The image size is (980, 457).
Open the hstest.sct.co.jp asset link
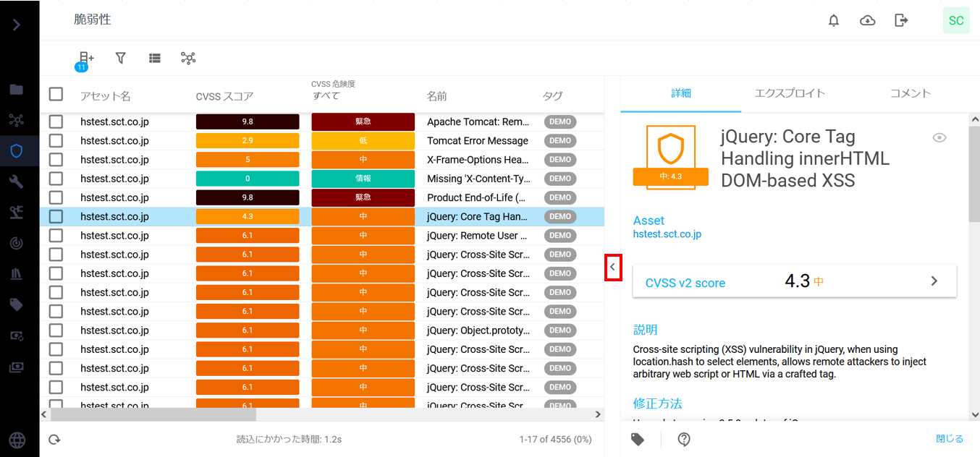point(667,234)
